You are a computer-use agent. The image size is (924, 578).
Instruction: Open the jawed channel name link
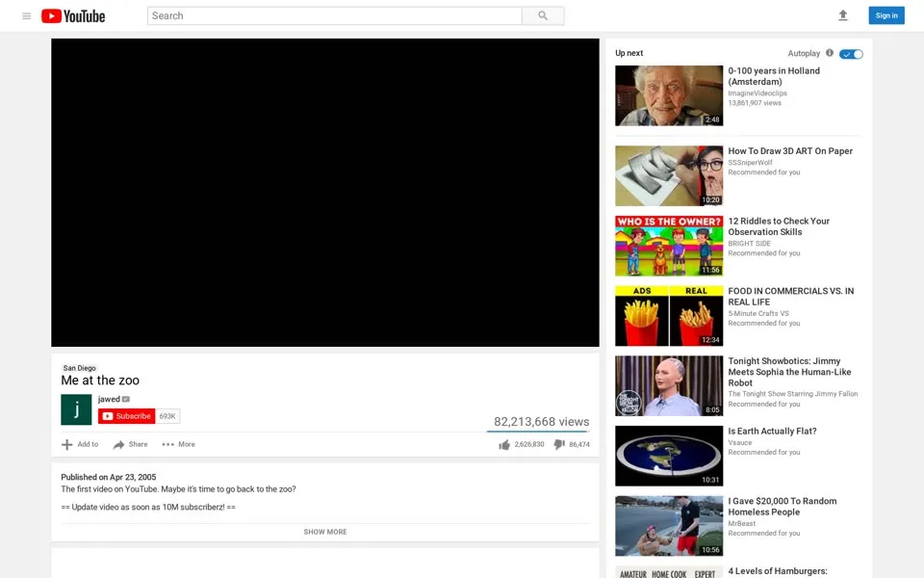point(109,399)
